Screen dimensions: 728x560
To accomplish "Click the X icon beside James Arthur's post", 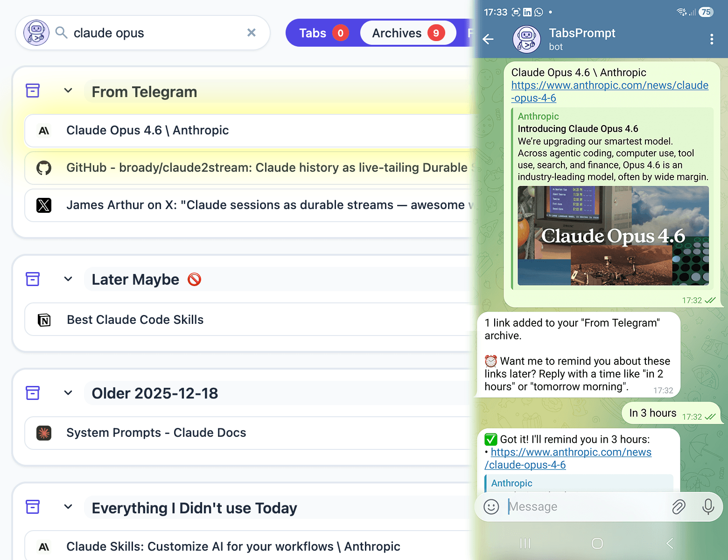I will (43, 205).
